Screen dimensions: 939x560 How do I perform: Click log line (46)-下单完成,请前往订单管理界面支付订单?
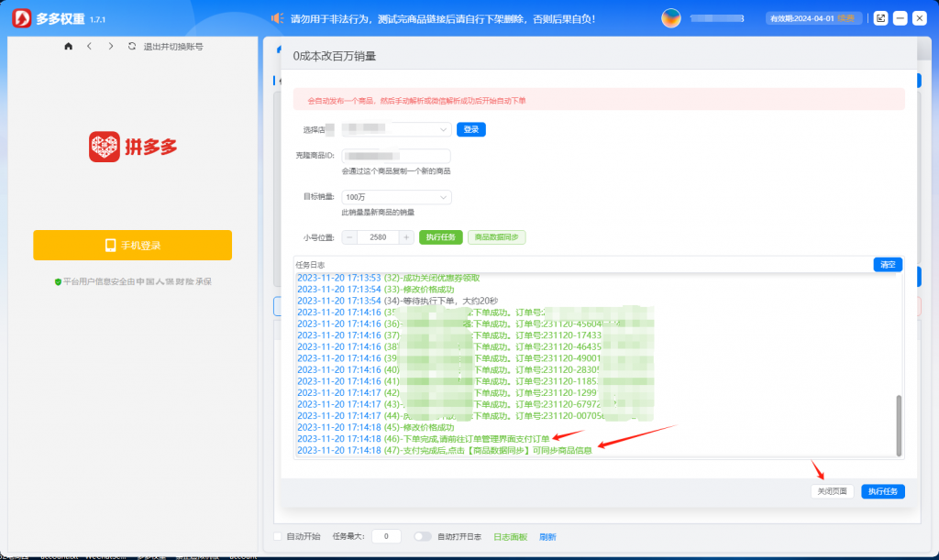click(x=424, y=438)
